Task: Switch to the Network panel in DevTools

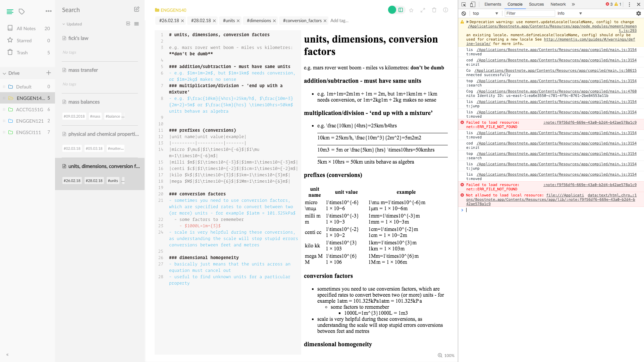Action: [558, 4]
